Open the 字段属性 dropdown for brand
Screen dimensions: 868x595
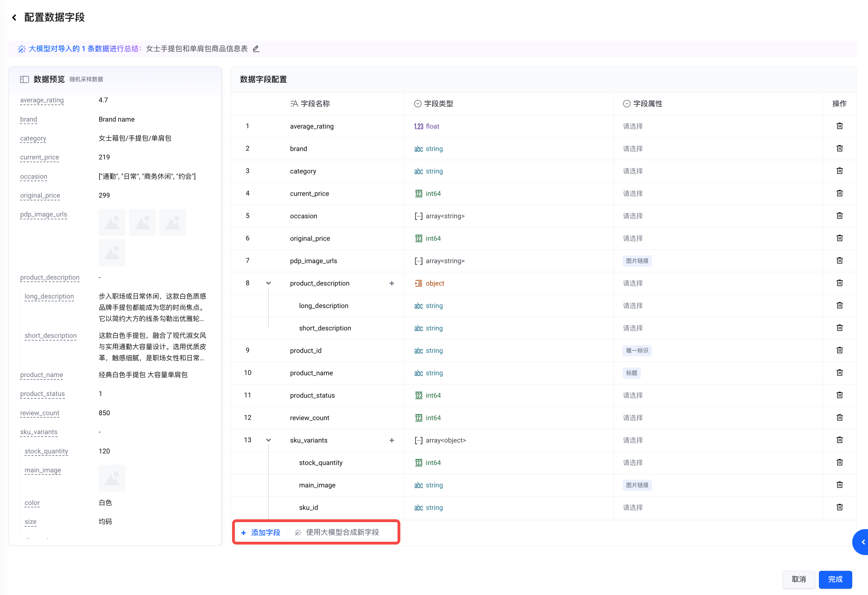(x=633, y=149)
